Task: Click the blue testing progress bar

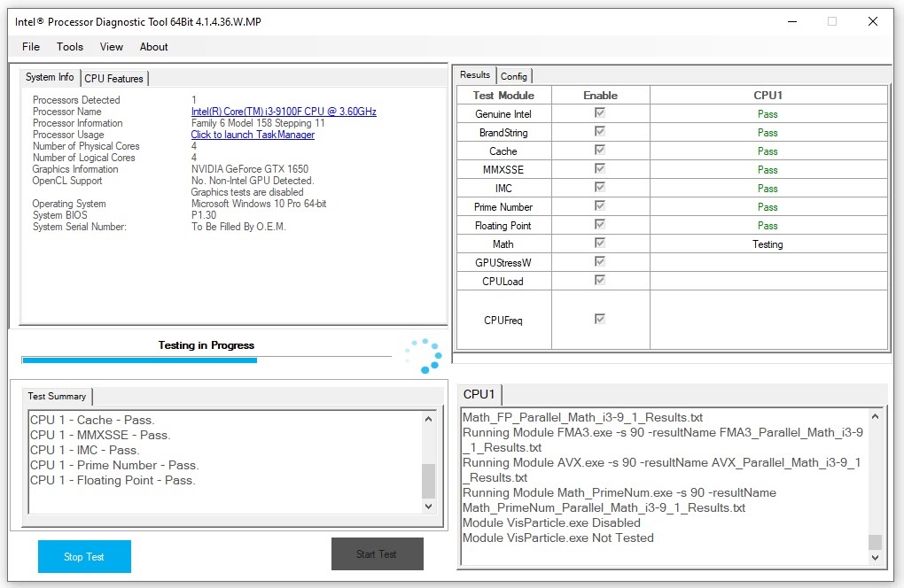Action: click(x=139, y=360)
